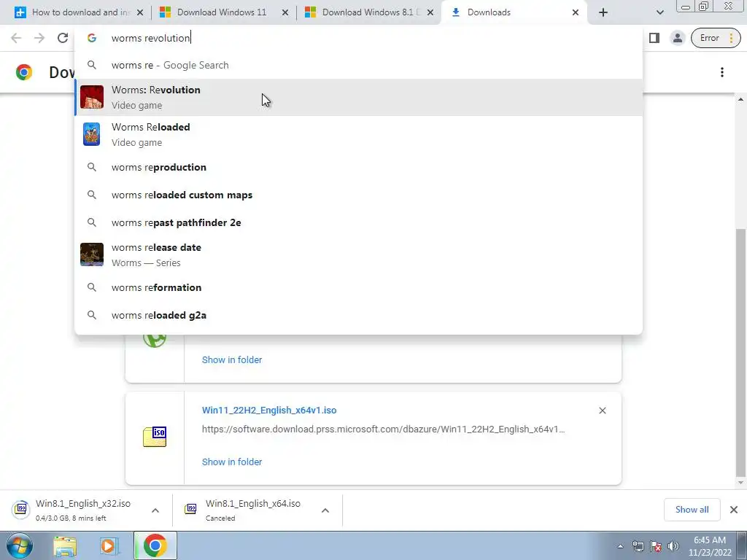The height and width of the screenshot is (560, 747).
Task: Click the Worms Reloaded cover thumbnail
Action: (x=92, y=134)
